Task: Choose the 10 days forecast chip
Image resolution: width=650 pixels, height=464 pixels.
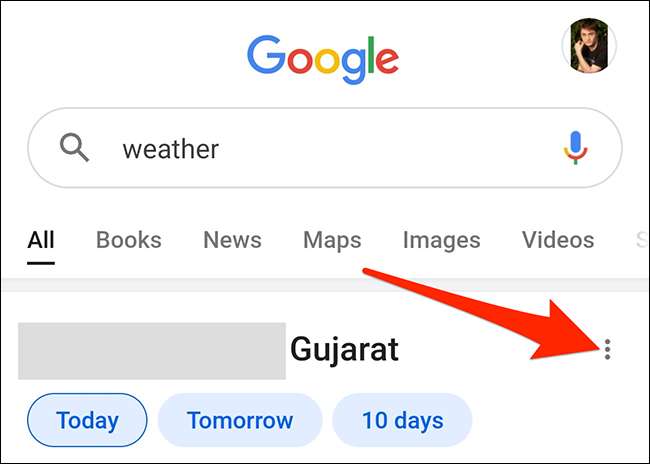Action: click(x=402, y=420)
